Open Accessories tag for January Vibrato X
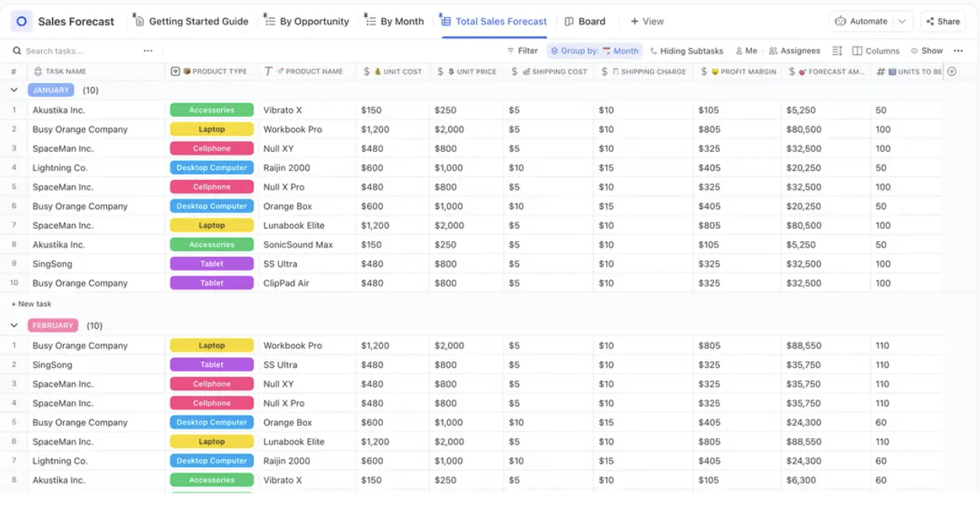The height and width of the screenshot is (512, 980). click(212, 110)
